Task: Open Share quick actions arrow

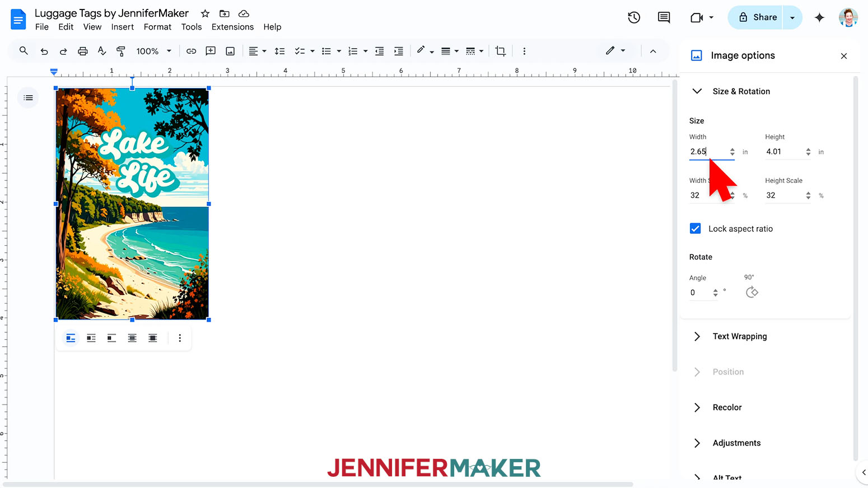Action: [x=792, y=17]
